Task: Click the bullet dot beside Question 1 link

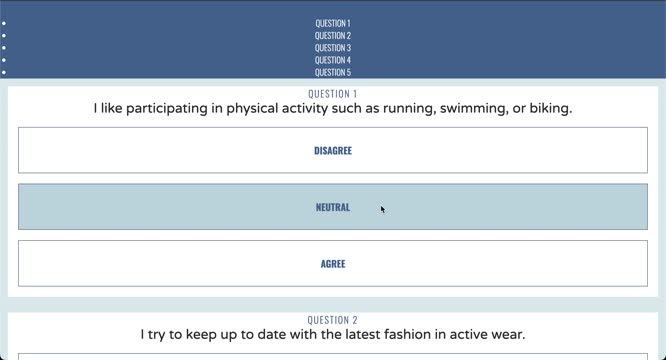Action: tap(4, 23)
